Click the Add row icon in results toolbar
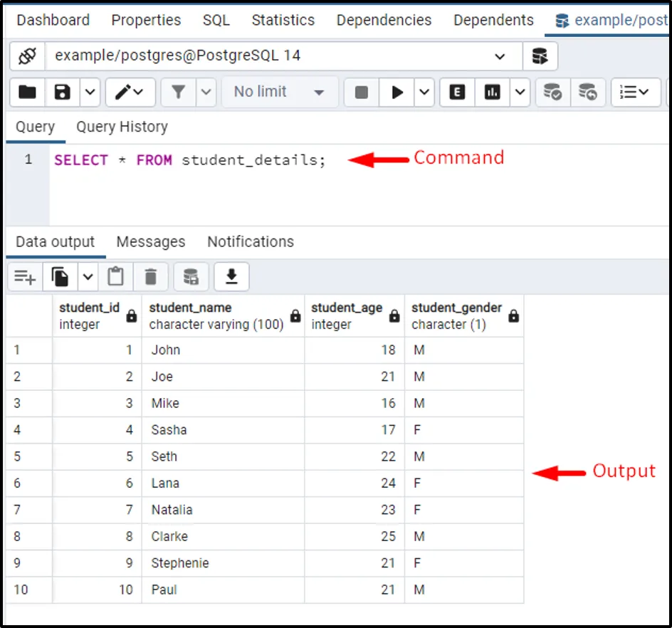Viewport: 672px width, 628px height. [25, 277]
